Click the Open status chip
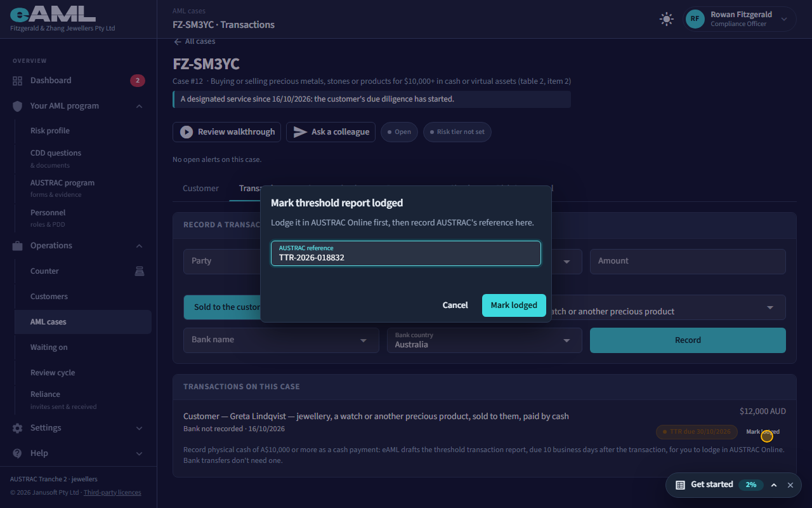The width and height of the screenshot is (812, 508). pyautogui.click(x=399, y=132)
